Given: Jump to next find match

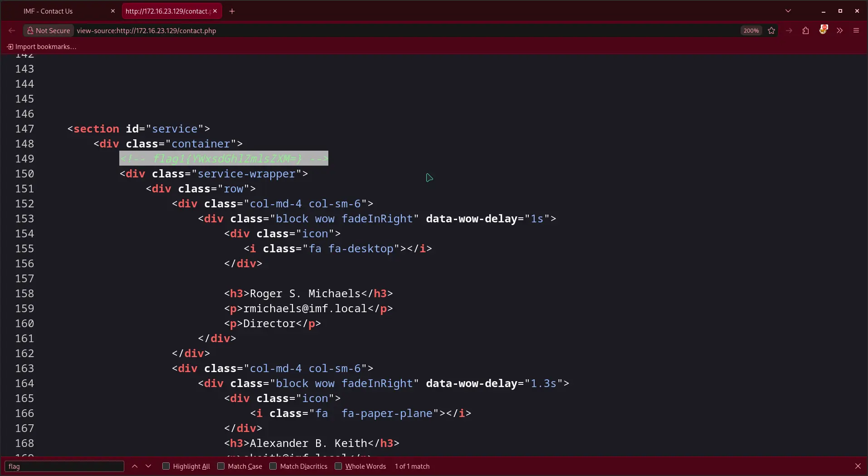Looking at the screenshot, I should tap(148, 466).
